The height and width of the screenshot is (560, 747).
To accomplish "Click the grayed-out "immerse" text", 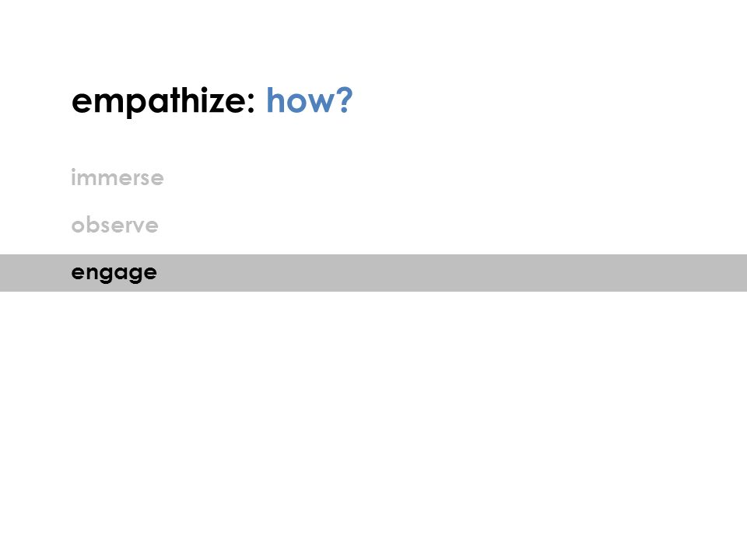I will coord(117,177).
